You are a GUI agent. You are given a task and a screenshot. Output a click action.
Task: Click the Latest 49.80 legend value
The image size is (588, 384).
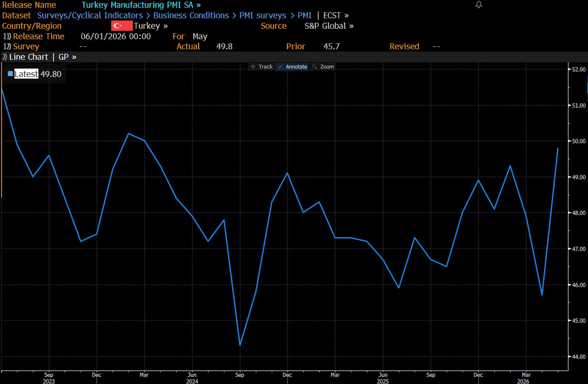tap(51, 74)
